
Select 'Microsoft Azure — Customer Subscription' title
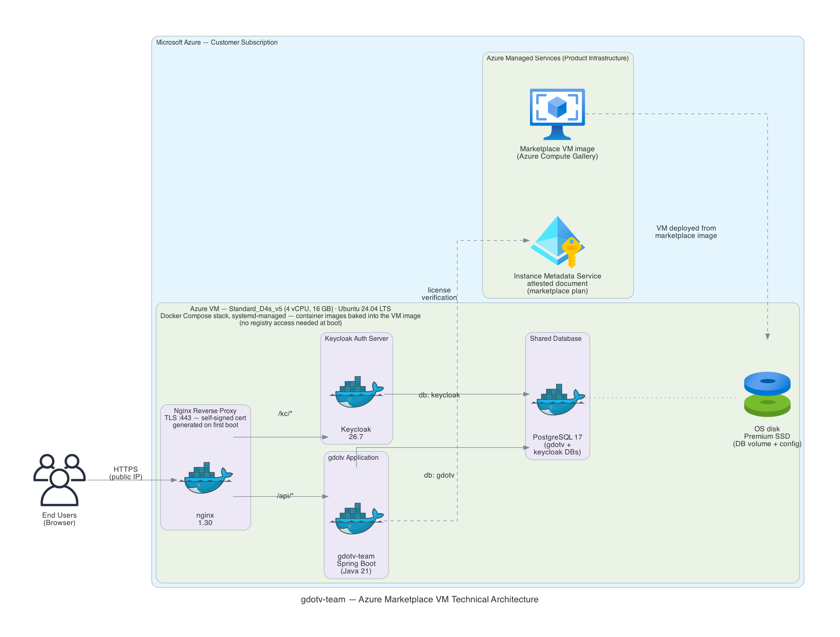(217, 42)
